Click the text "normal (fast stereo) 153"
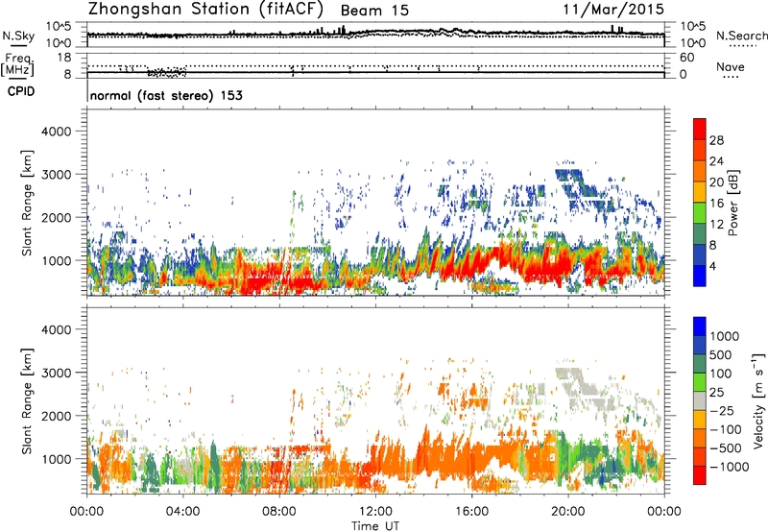 coord(166,95)
